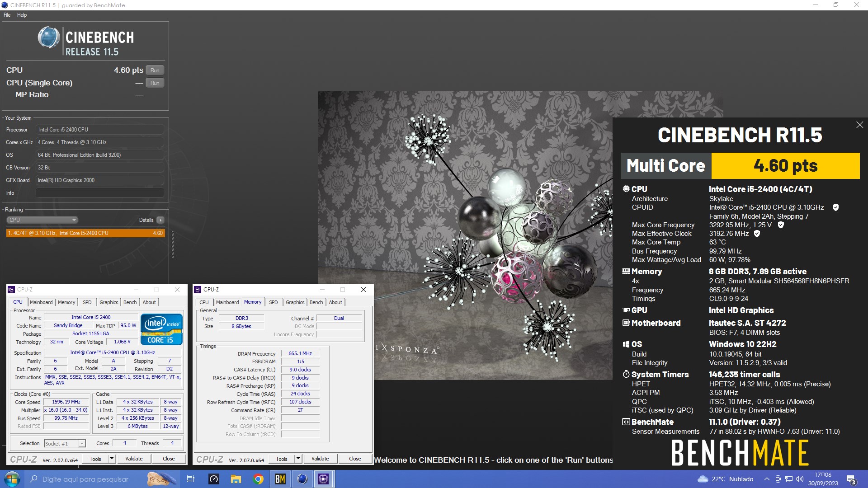Click the Info field in Your System

click(100, 193)
